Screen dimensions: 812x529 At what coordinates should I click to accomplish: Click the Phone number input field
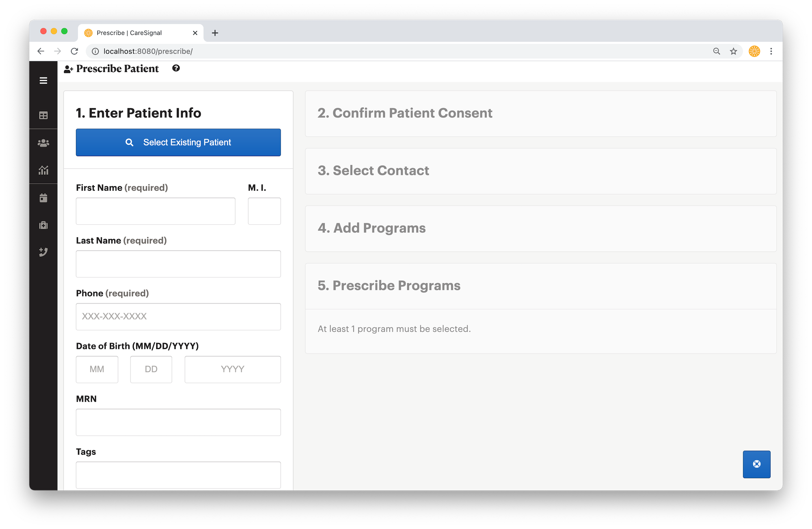[178, 316]
